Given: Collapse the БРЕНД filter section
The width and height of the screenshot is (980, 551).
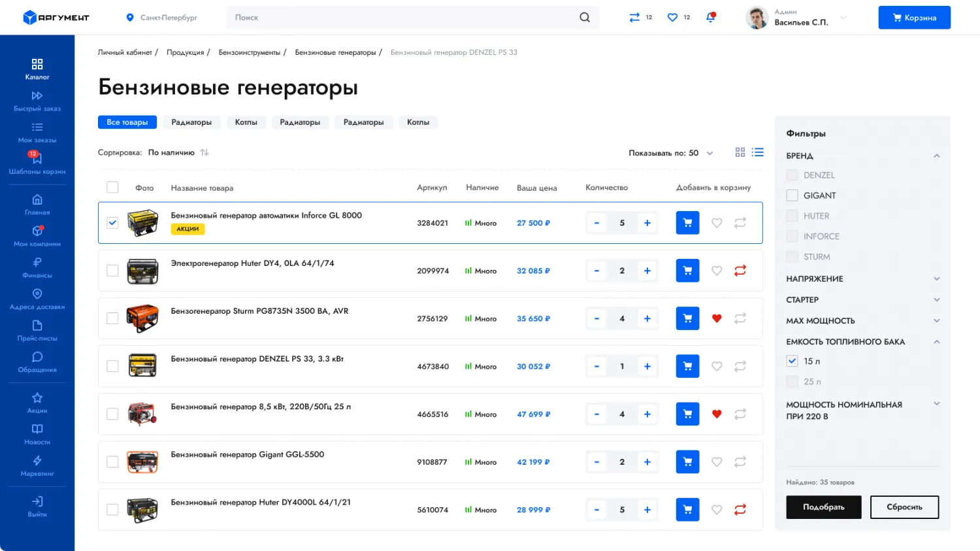Looking at the screenshot, I should 936,156.
